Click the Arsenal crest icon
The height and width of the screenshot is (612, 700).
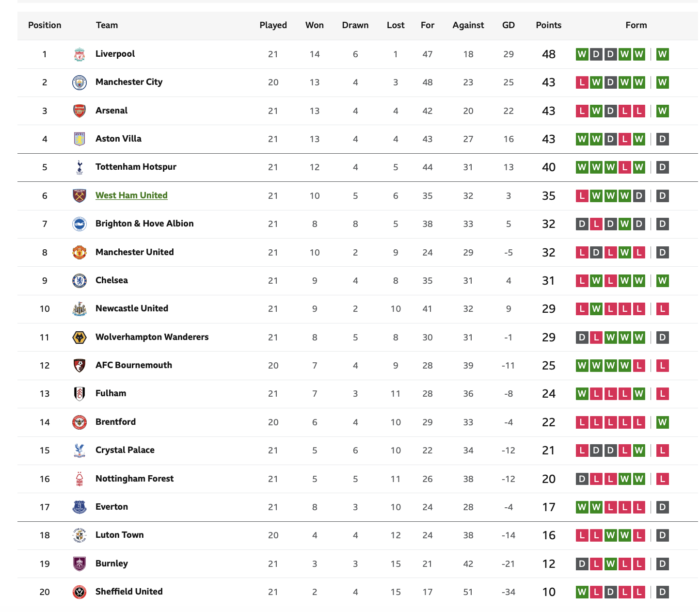(x=80, y=111)
